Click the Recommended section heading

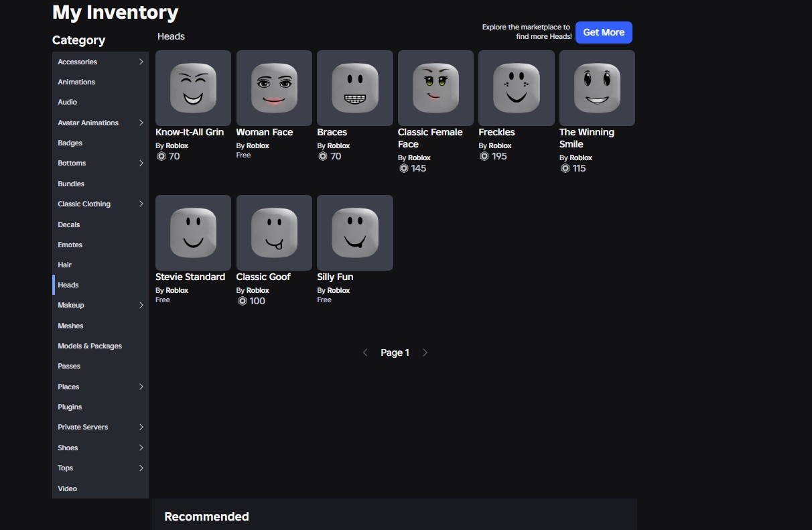(x=206, y=517)
